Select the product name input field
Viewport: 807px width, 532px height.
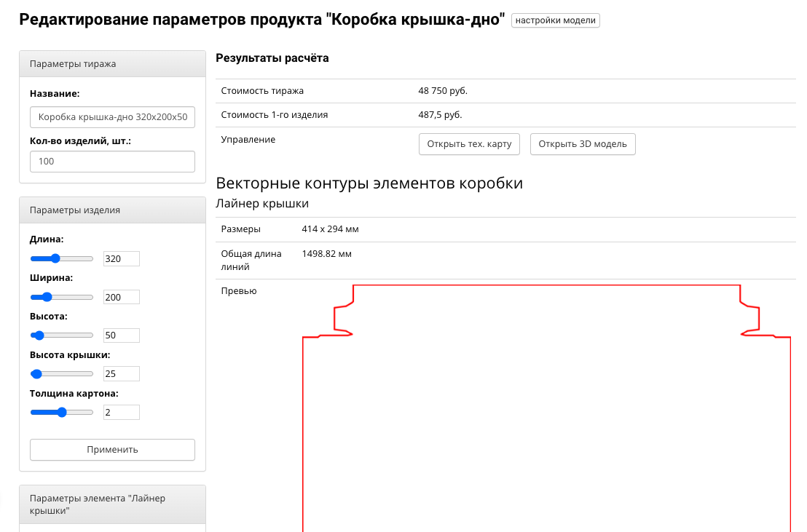pyautogui.click(x=112, y=116)
